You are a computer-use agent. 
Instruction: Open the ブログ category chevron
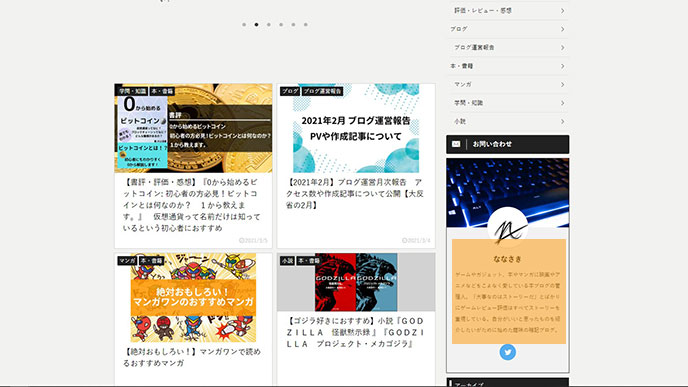(x=563, y=29)
